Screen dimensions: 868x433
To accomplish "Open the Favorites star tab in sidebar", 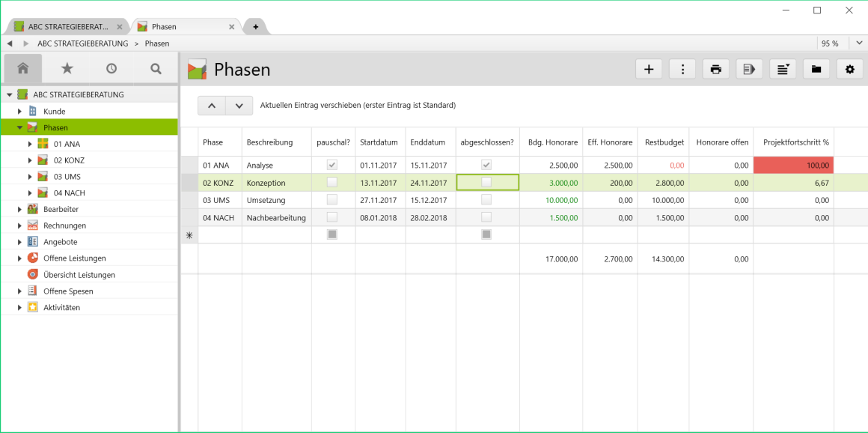I will click(67, 69).
